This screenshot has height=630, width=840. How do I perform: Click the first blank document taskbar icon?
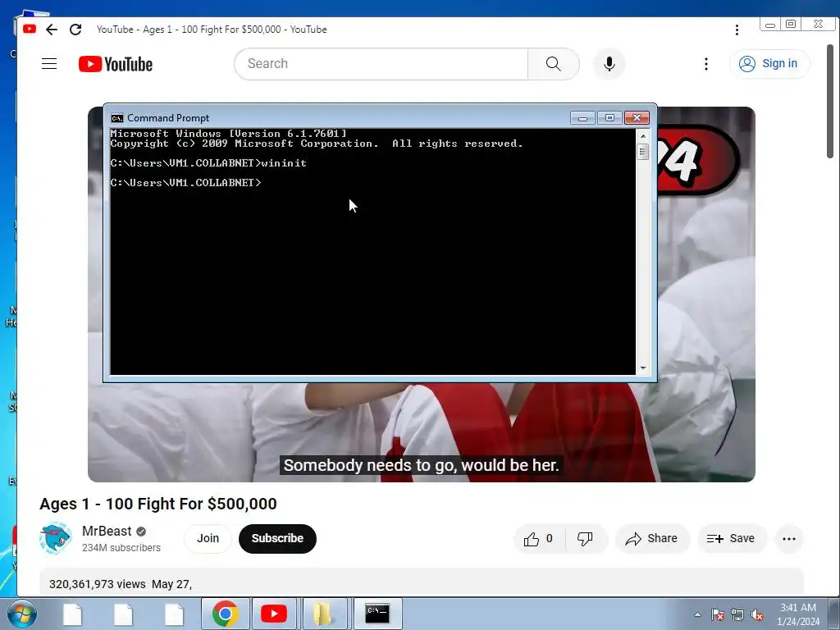(x=72, y=614)
